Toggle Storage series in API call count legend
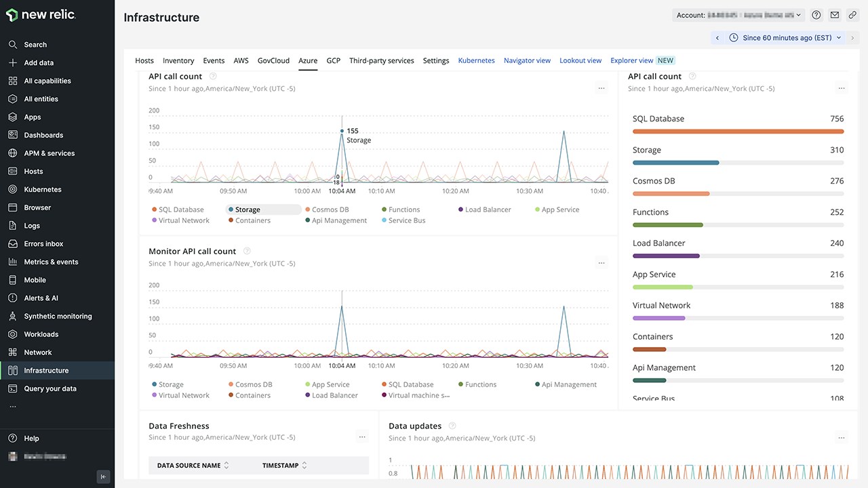 [x=263, y=209]
